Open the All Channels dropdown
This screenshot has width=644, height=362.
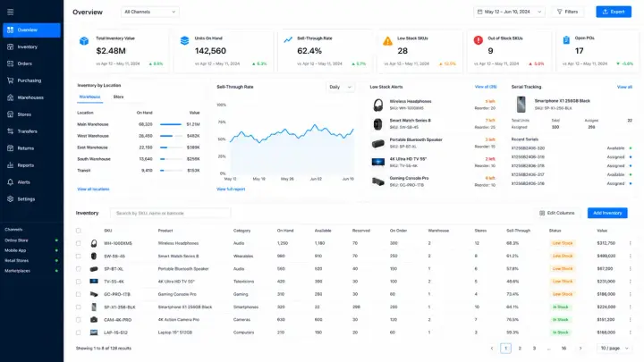pos(150,12)
